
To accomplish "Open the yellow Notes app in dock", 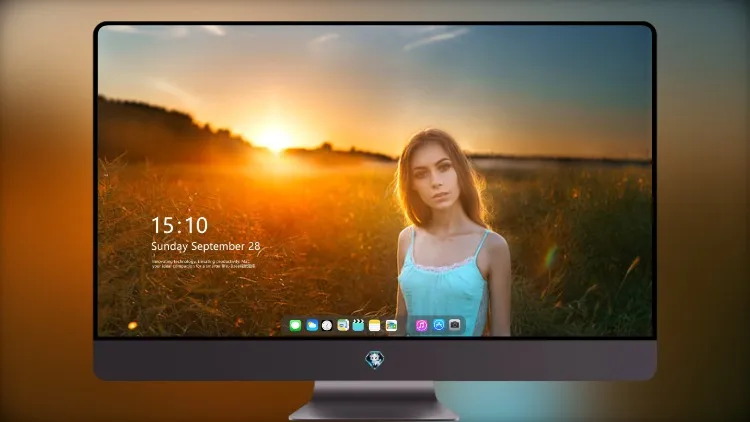I will (375, 325).
